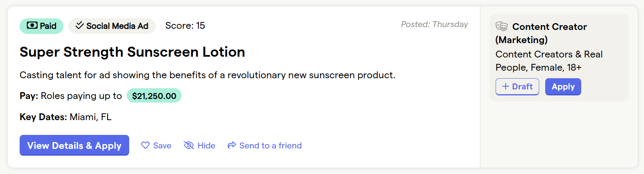Select Content Creator (Marketing) role heading
The image size is (644, 174).
[x=541, y=33]
